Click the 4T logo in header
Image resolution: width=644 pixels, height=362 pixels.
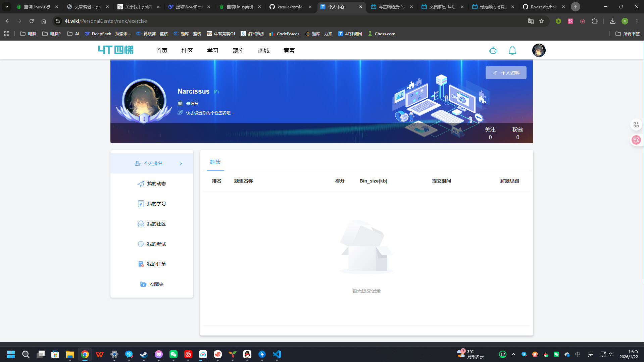(x=116, y=50)
